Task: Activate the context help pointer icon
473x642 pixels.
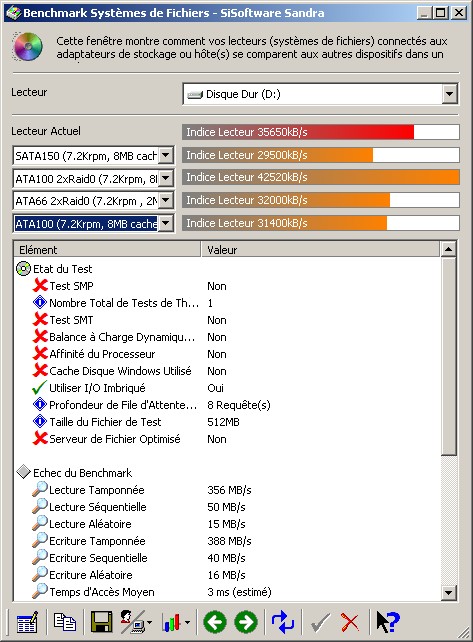Action: tap(387, 622)
